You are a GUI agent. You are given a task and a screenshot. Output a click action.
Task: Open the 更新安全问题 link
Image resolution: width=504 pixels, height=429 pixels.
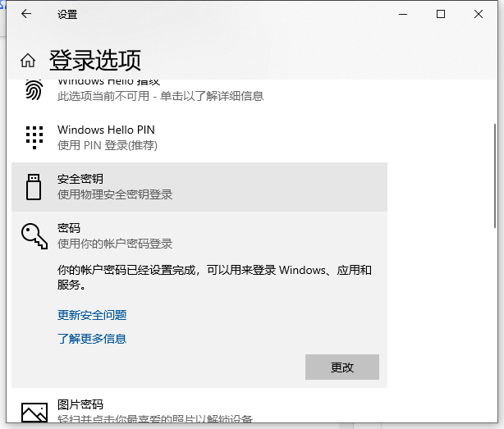coord(92,315)
